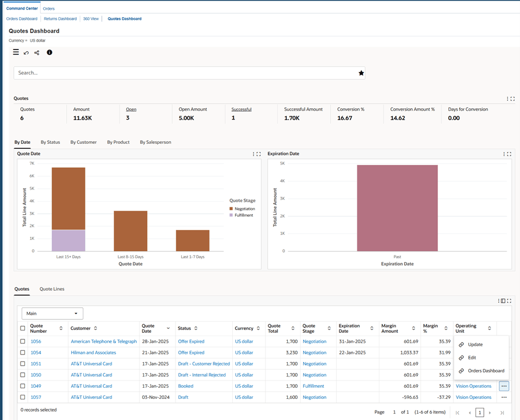
Task: Open the 360 View link
Action: coord(91,19)
